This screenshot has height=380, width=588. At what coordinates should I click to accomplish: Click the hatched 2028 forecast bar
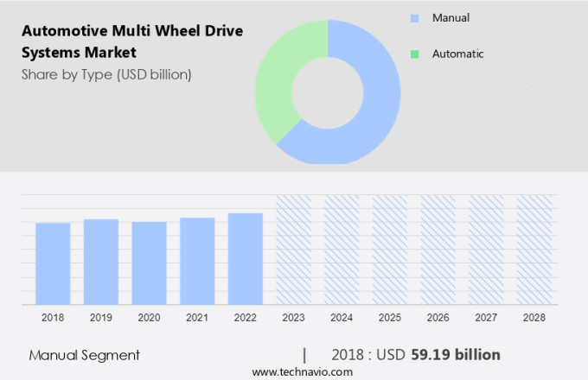point(534,250)
